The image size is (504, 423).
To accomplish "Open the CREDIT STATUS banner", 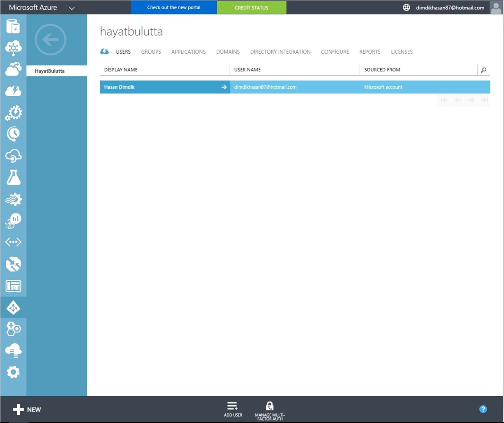I will 251,7.
